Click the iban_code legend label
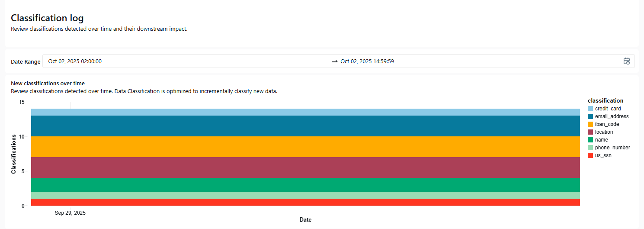This screenshot has height=229, width=644. (607, 124)
